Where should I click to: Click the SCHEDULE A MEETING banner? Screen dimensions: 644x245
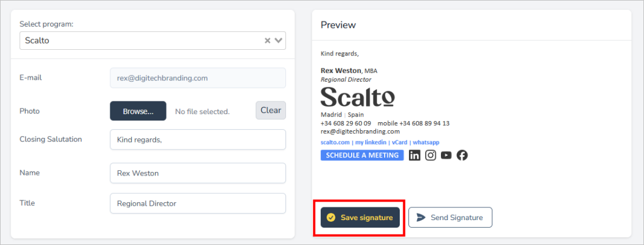point(362,155)
